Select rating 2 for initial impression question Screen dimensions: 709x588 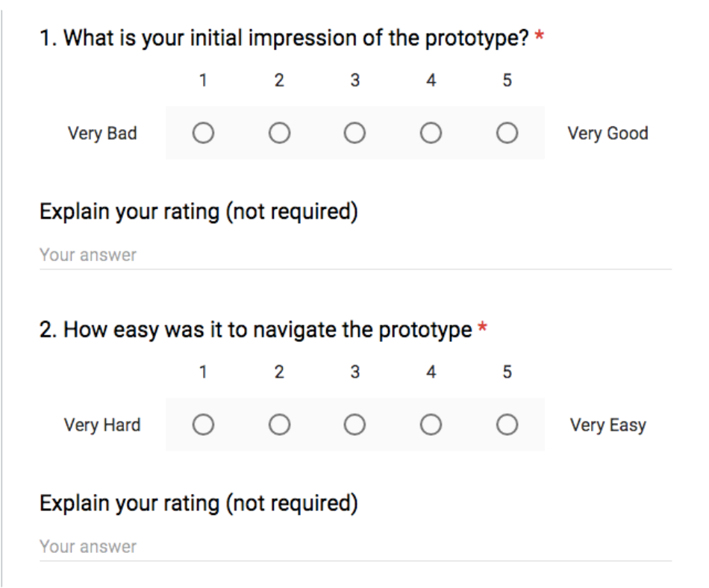click(x=279, y=133)
